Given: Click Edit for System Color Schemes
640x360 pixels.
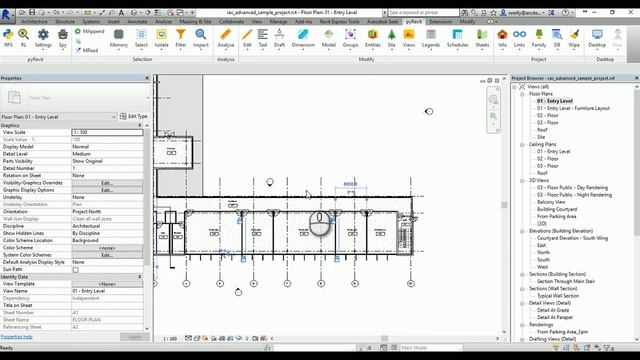Looking at the screenshot, I should click(107, 255).
